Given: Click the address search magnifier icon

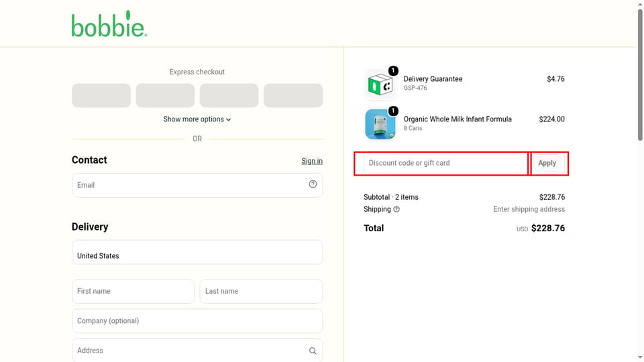Looking at the screenshot, I should pos(313,351).
